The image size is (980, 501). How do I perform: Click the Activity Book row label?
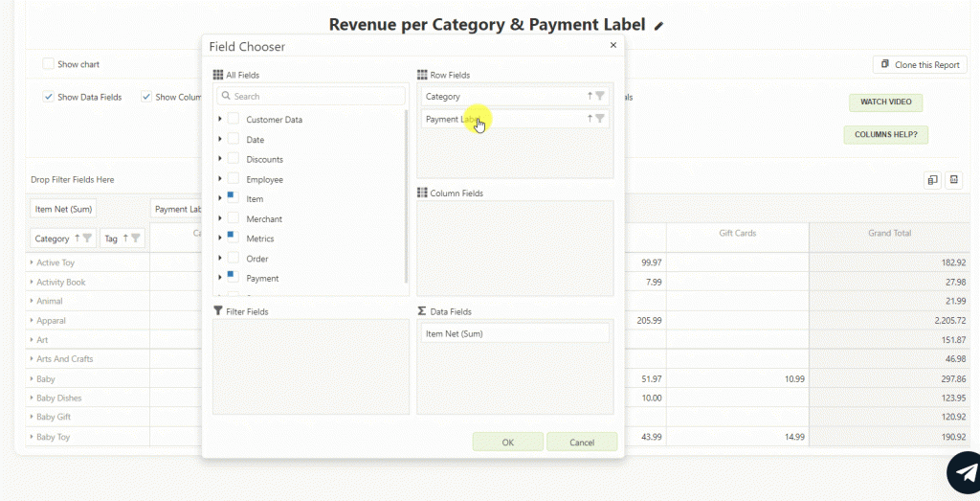[61, 282]
